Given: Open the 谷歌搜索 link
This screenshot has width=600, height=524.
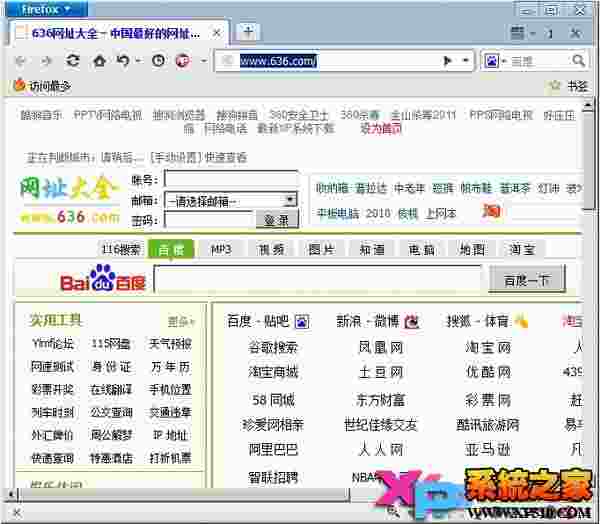Looking at the screenshot, I should (x=273, y=347).
